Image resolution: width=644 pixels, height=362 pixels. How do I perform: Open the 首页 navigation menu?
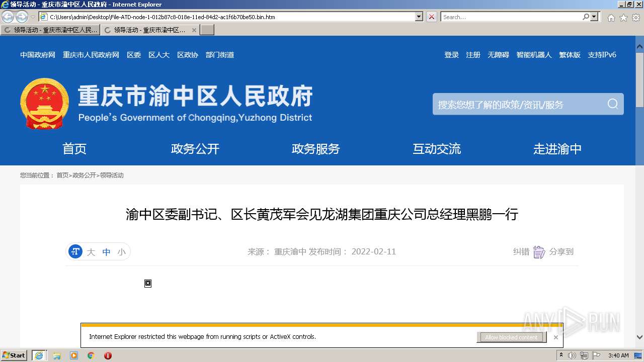(x=74, y=149)
